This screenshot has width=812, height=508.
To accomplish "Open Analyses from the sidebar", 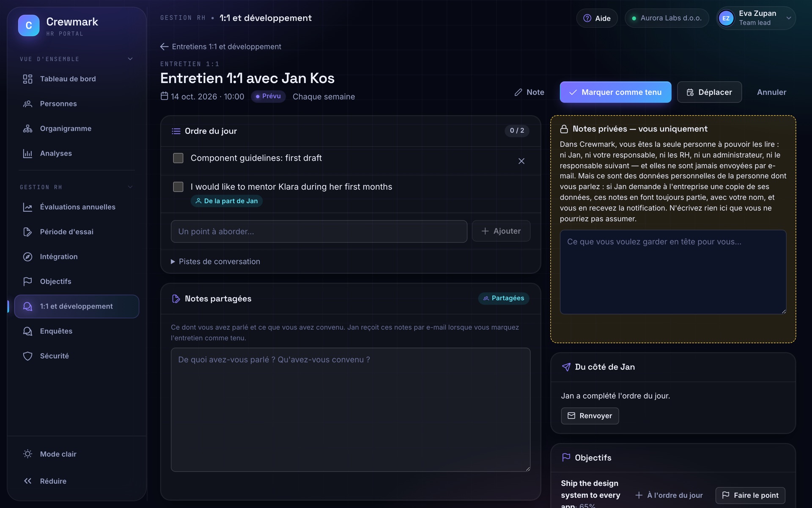I will point(77,153).
